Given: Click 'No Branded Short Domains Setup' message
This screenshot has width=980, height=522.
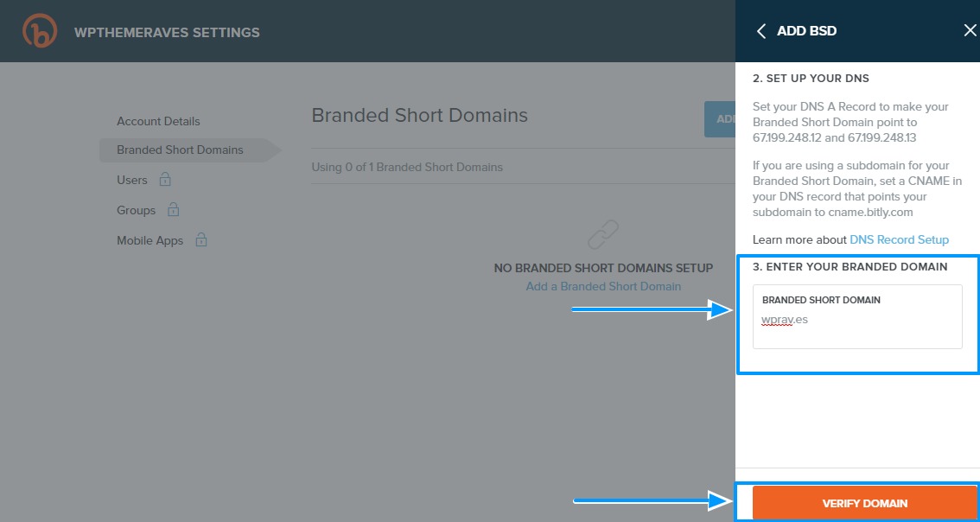Looking at the screenshot, I should 603,268.
